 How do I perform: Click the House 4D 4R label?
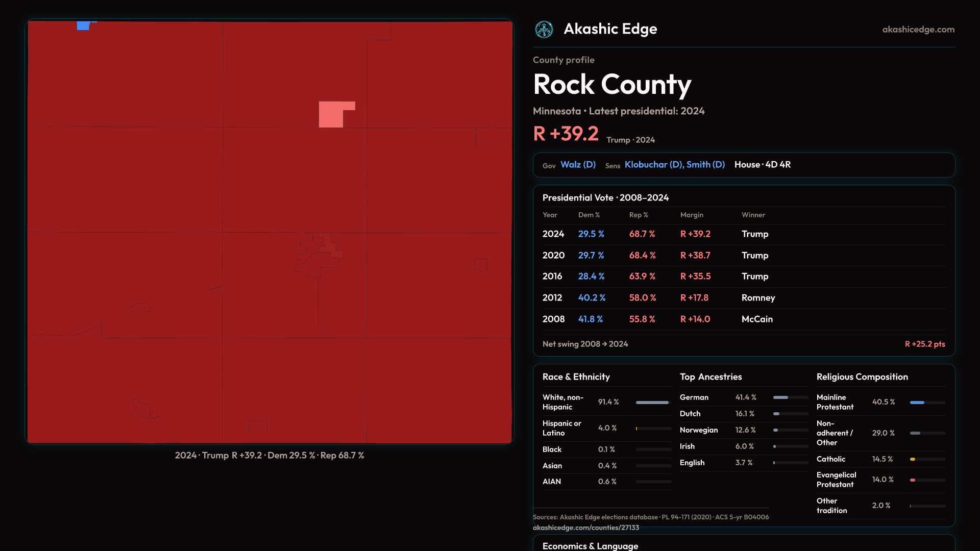(x=762, y=165)
